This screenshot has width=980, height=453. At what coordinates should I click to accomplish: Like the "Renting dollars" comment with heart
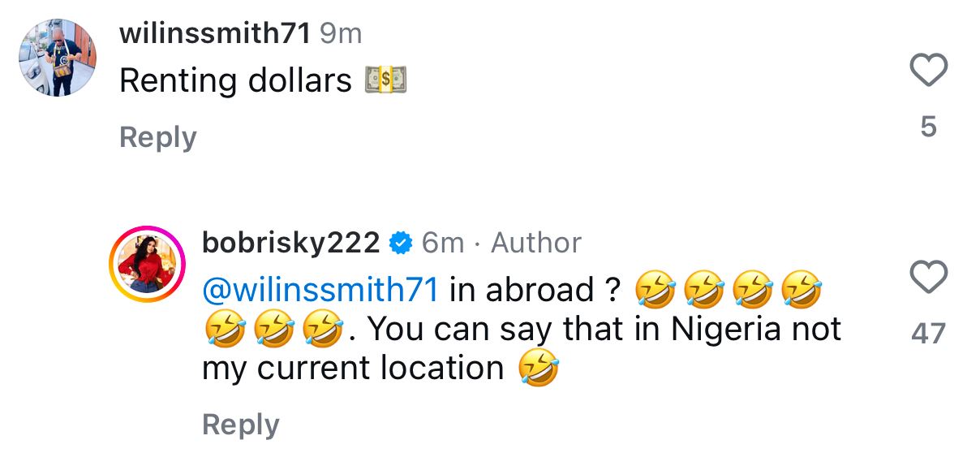pyautogui.click(x=929, y=70)
